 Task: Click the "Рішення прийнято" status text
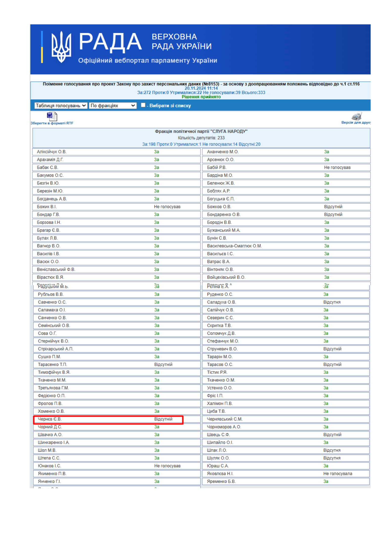tap(201, 97)
